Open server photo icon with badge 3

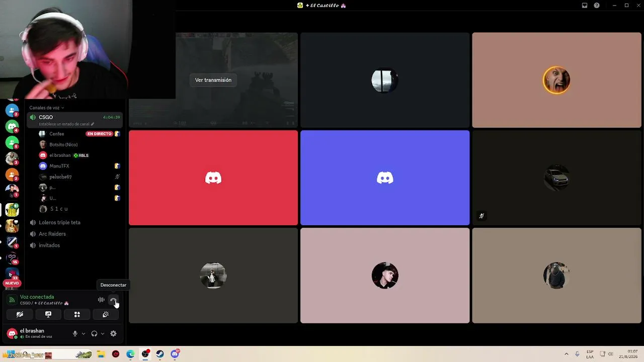(12, 159)
